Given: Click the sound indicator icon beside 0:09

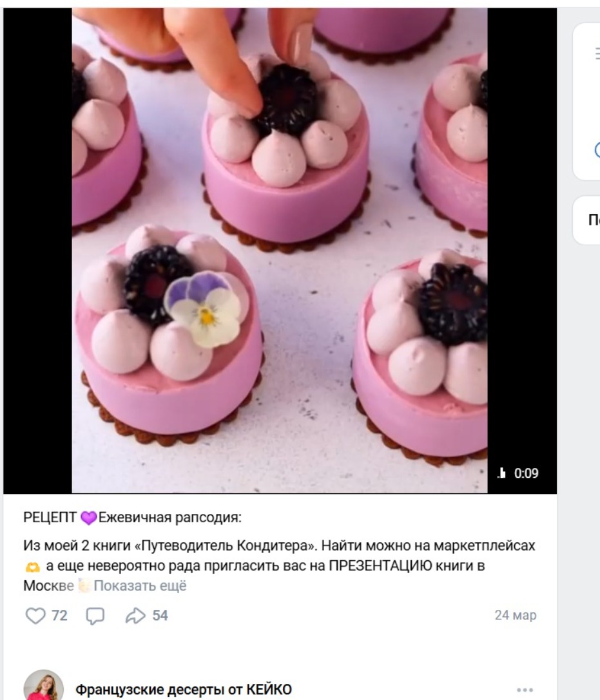Looking at the screenshot, I should (501, 473).
